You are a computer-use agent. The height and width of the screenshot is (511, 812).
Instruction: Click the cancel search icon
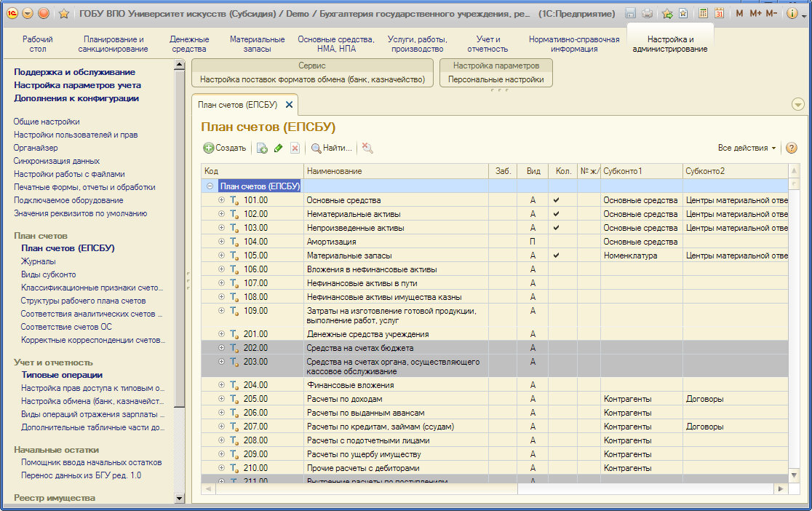pos(367,148)
